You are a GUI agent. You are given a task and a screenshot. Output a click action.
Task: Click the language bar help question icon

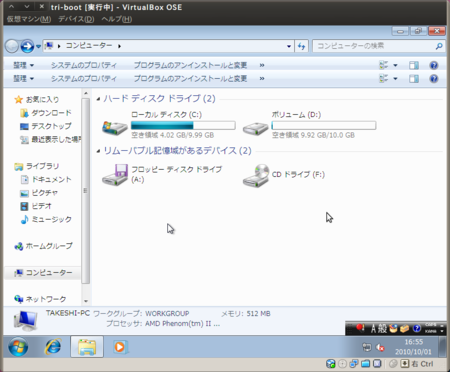tap(417, 329)
